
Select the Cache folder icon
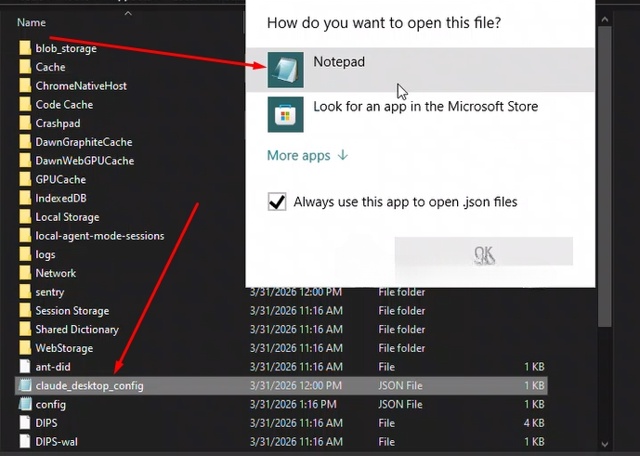25,67
